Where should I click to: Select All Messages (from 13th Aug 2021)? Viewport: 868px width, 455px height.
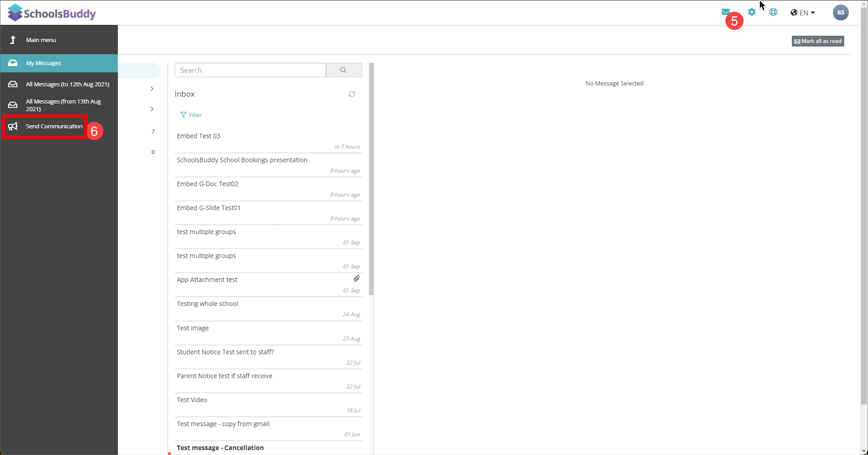pyautogui.click(x=63, y=105)
